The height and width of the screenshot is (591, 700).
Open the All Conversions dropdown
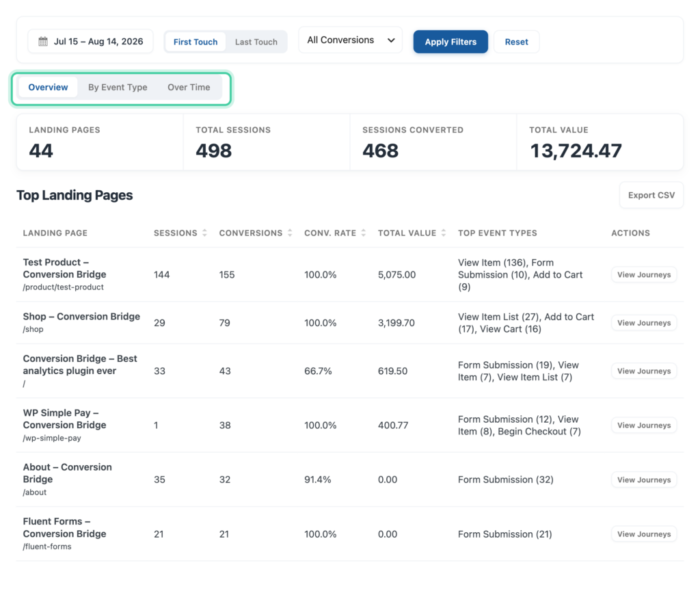(x=351, y=40)
